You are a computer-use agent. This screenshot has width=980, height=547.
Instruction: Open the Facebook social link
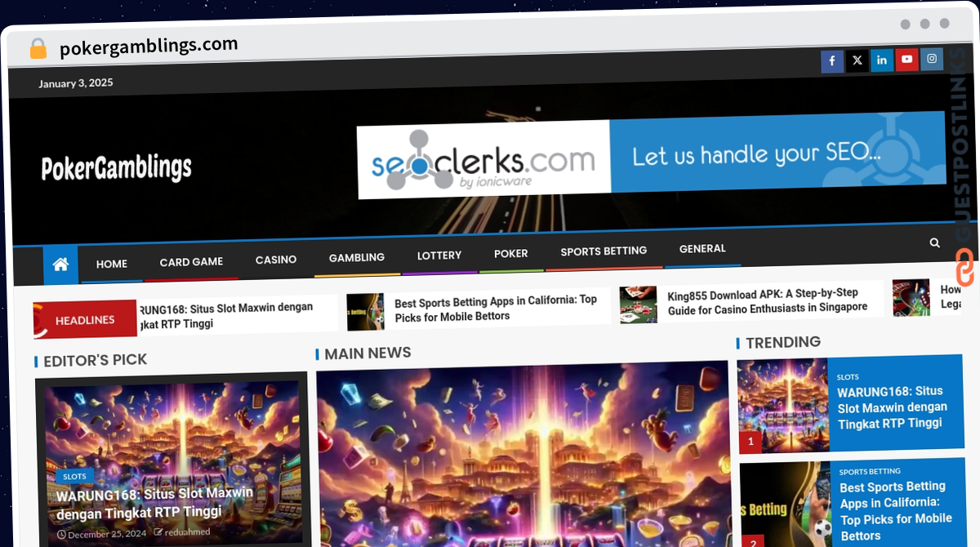pos(832,61)
